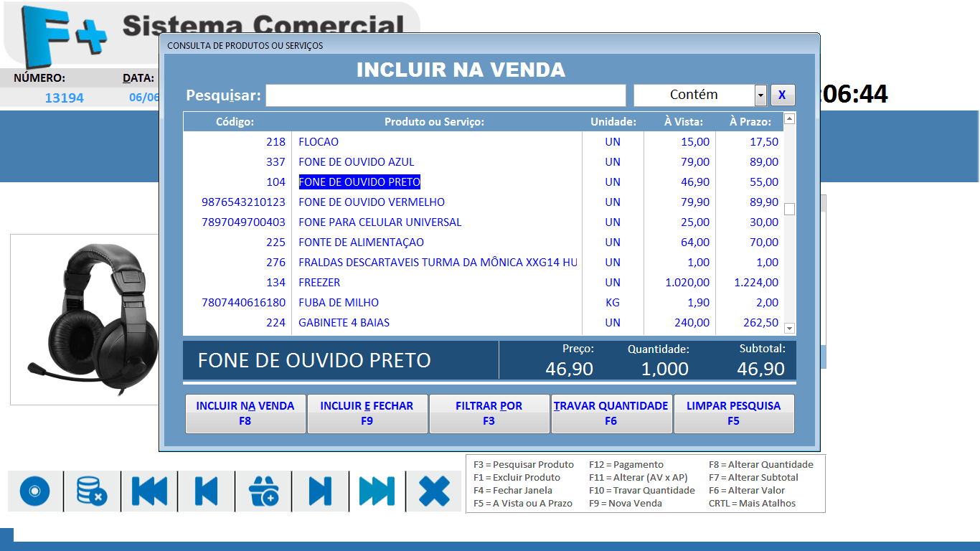Click the FILTRAR POR F3 button
Image resolution: width=980 pixels, height=551 pixels.
pyautogui.click(x=489, y=414)
